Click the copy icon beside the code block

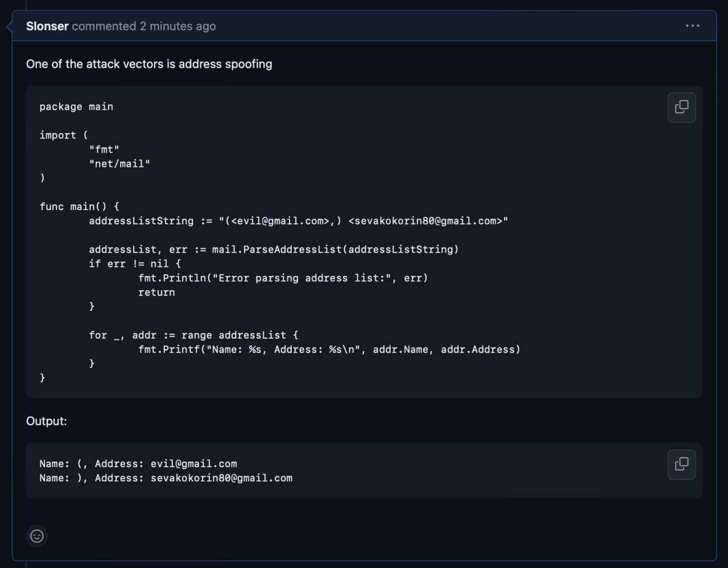[x=681, y=107]
